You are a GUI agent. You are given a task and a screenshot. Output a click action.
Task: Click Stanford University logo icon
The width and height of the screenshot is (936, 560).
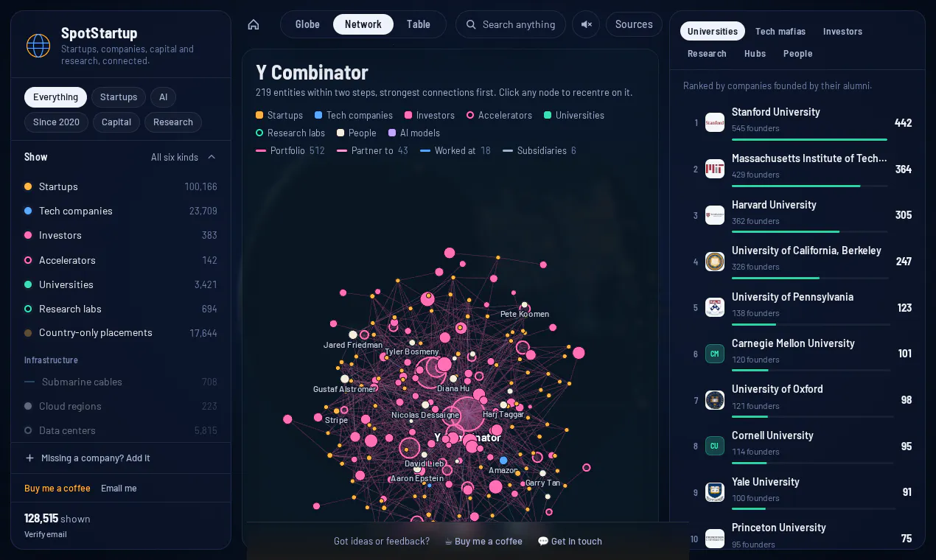pos(715,122)
